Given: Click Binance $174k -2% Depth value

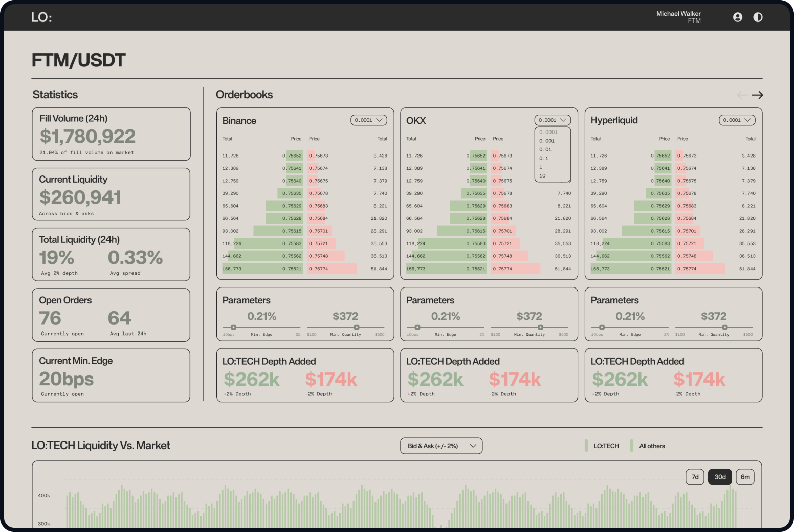Looking at the screenshot, I should 331,380.
